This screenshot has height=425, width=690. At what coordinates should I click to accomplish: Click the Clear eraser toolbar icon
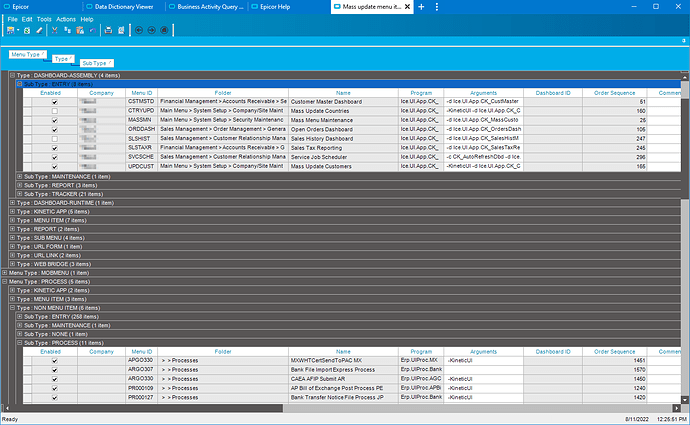coord(39,30)
